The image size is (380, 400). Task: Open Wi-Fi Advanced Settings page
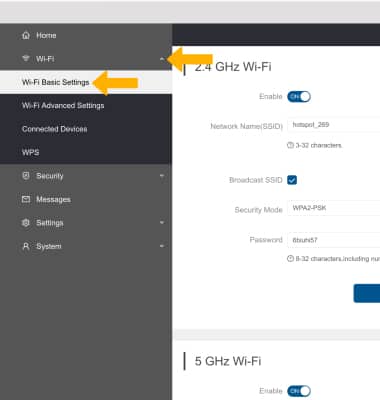(x=86, y=106)
